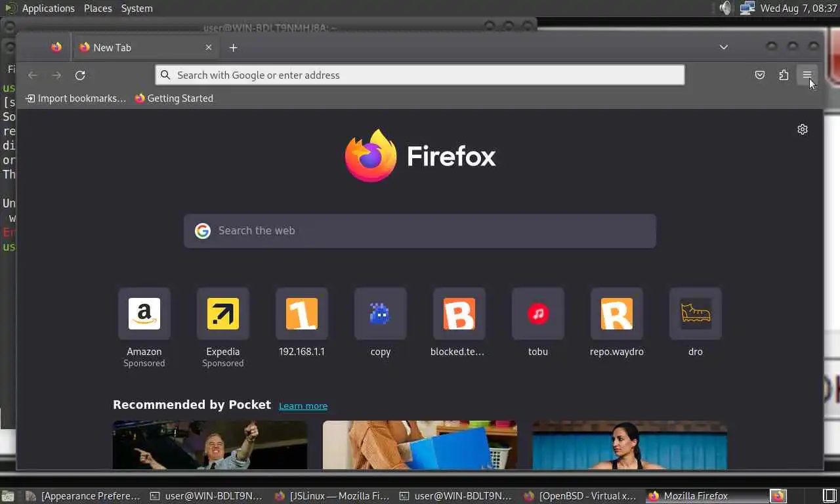
Task: Switch to JSLinux Mozilla Firefox taskbar item
Action: pos(333,496)
